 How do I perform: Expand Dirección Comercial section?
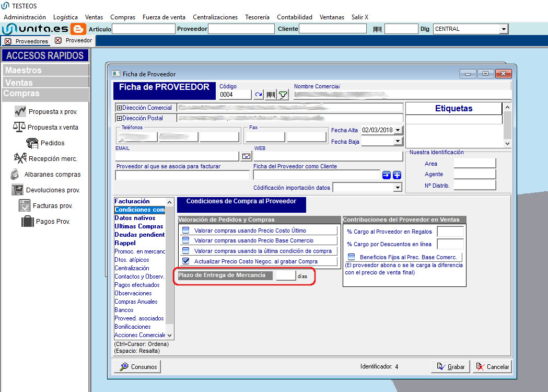tap(119, 108)
